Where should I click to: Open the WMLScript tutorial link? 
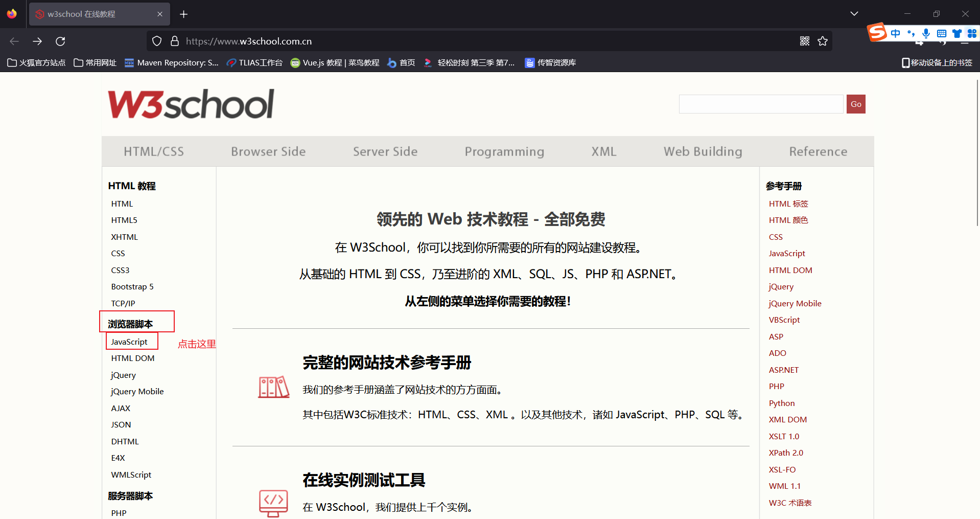[x=131, y=475]
